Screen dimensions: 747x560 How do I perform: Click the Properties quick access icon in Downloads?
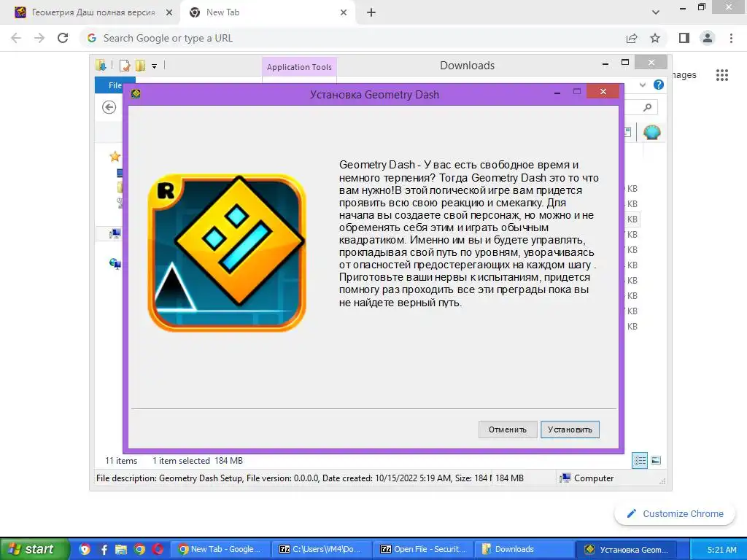click(x=125, y=66)
